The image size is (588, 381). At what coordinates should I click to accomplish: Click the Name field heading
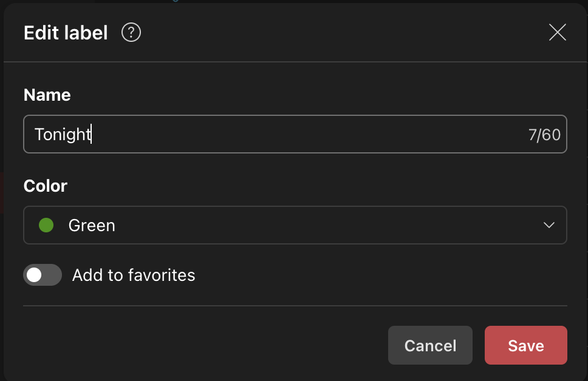click(x=47, y=95)
